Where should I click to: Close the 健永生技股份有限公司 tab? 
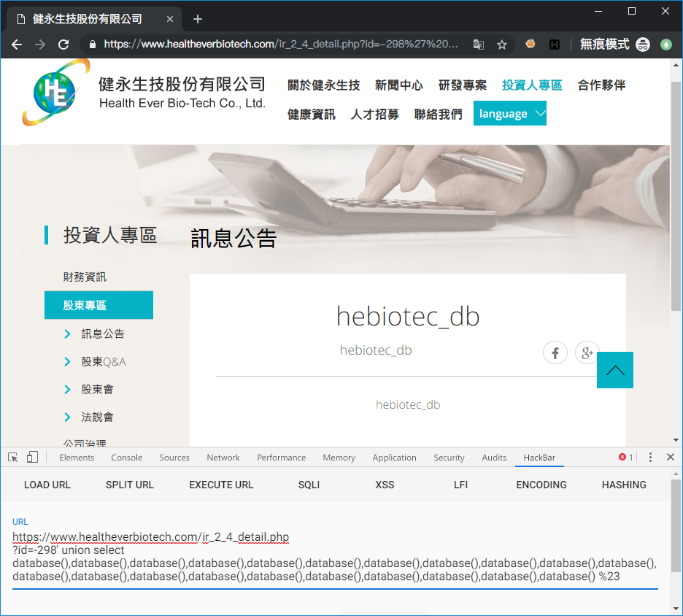click(170, 19)
